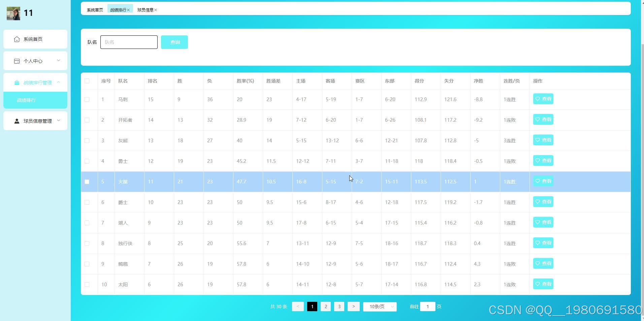644x321 pixels.
Task: View details for 灰熊 row
Action: tap(543, 140)
